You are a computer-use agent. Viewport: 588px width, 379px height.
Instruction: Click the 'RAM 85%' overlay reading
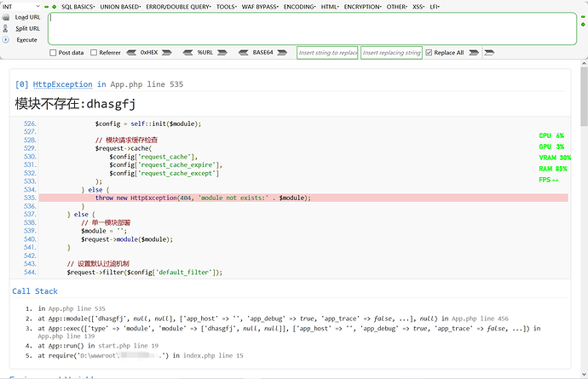click(x=553, y=169)
